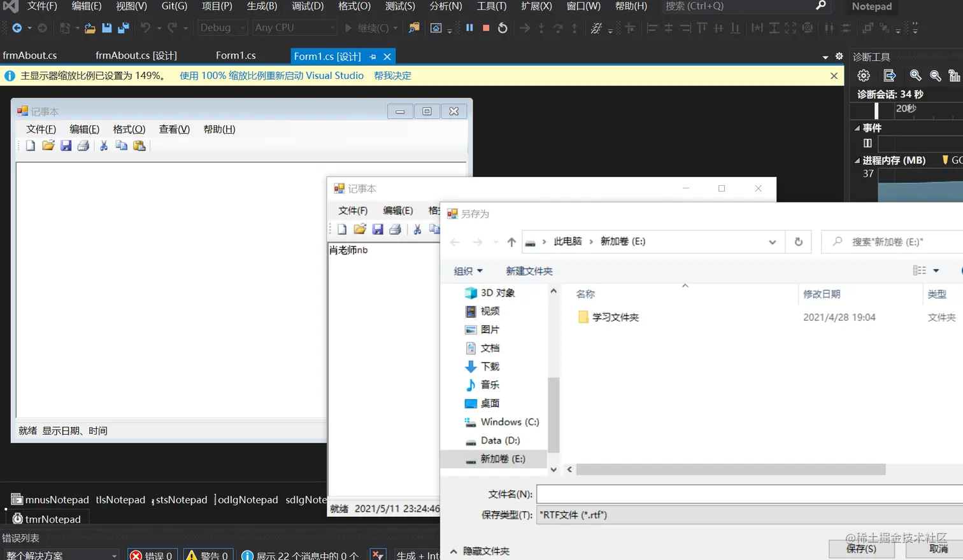Expand the 保存类型 RTF文件 dropdown
The width and height of the screenshot is (963, 560).
pos(750,515)
